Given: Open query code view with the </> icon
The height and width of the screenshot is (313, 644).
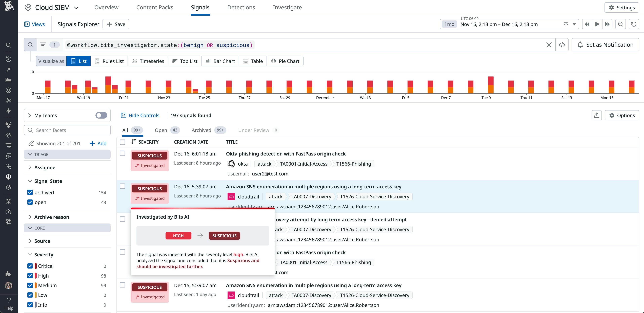Looking at the screenshot, I should [x=562, y=45].
